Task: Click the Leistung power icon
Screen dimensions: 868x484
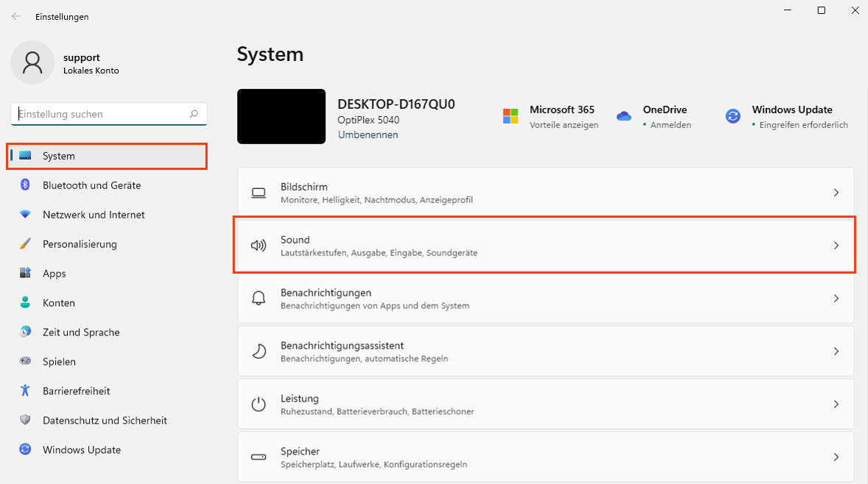Action: click(258, 405)
